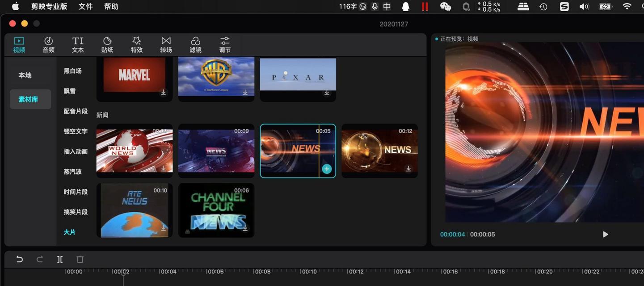Click the Time Machine clock icon
The image size is (644, 286).
coord(543,6)
